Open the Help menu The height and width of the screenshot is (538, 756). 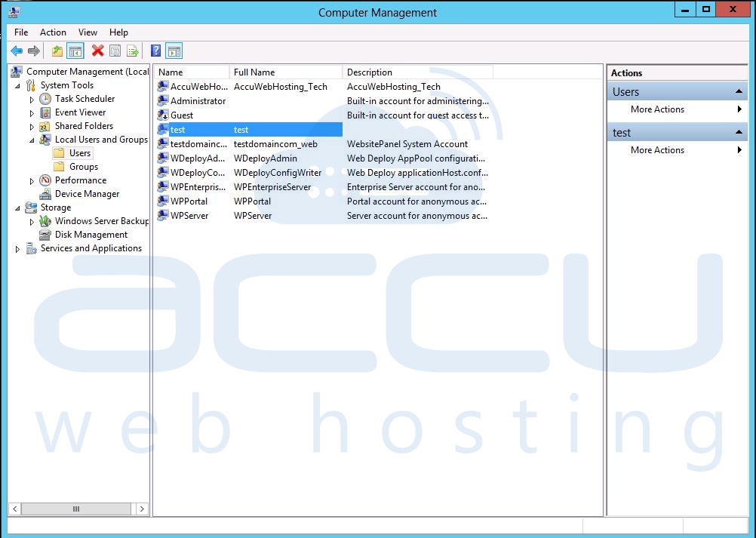coord(118,32)
